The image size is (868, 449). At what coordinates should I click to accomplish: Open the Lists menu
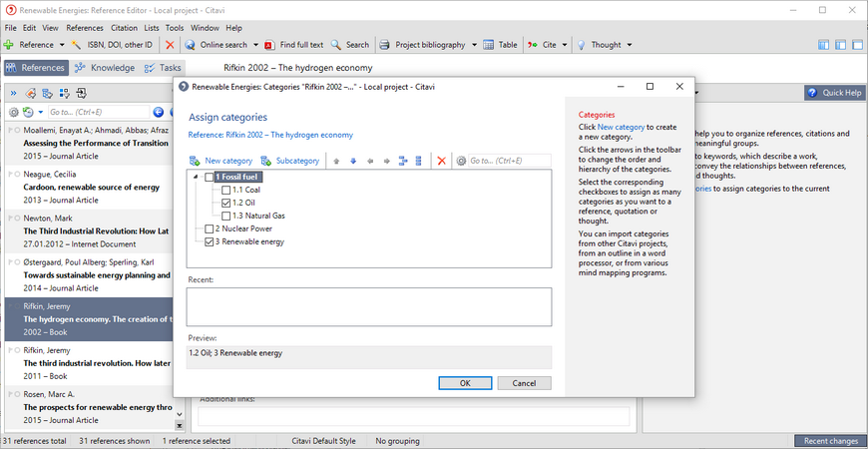[x=151, y=28]
